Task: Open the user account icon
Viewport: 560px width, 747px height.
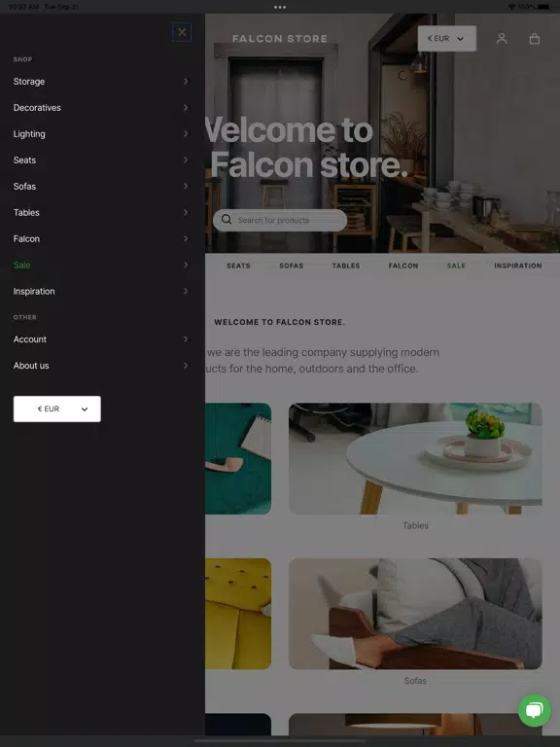Action: [502, 39]
